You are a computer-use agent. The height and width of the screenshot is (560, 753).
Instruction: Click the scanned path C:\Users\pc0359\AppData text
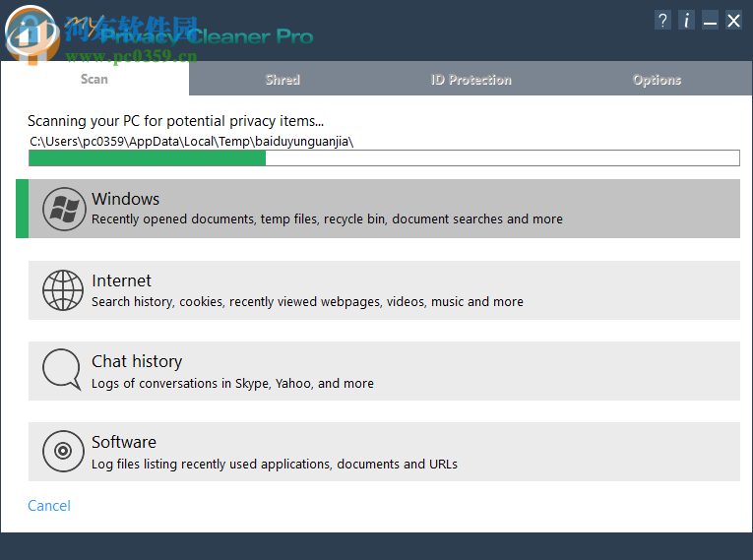pos(192,142)
